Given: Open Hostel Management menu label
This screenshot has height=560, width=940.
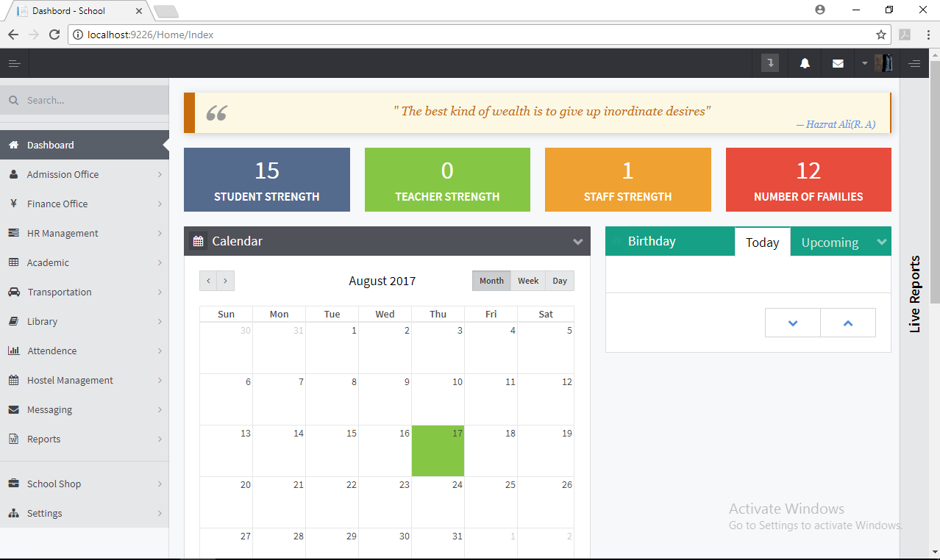Looking at the screenshot, I should pos(70,380).
